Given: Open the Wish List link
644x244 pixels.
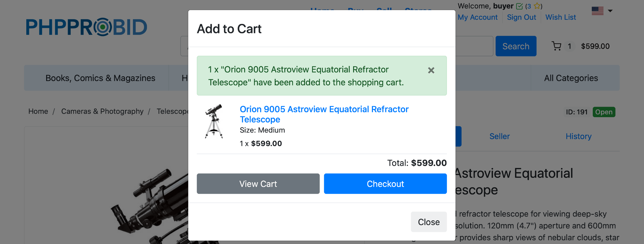Looking at the screenshot, I should click(x=561, y=17).
